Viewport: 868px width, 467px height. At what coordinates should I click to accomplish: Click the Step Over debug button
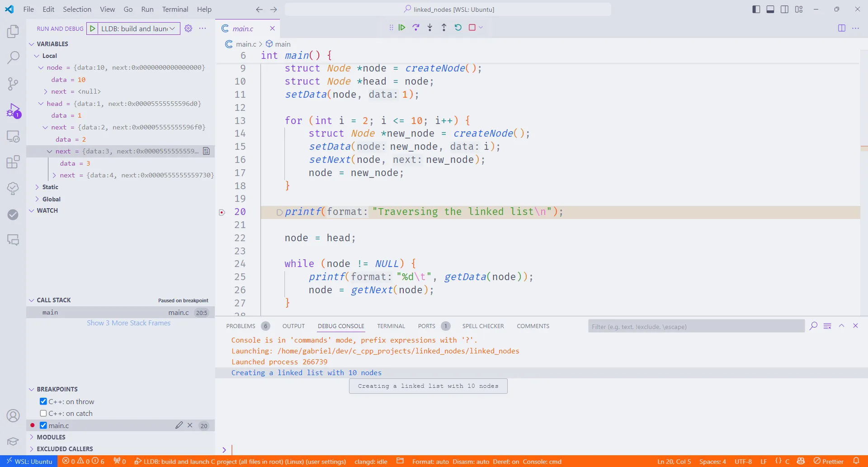coord(416,28)
